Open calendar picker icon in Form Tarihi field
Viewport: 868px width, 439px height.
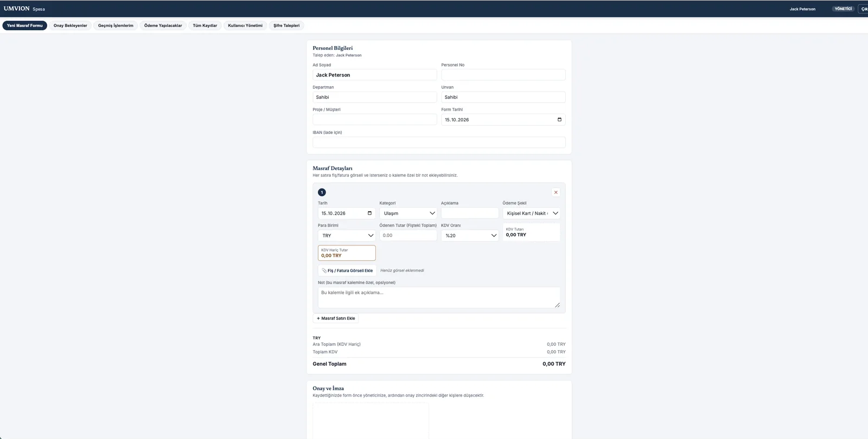pyautogui.click(x=559, y=120)
